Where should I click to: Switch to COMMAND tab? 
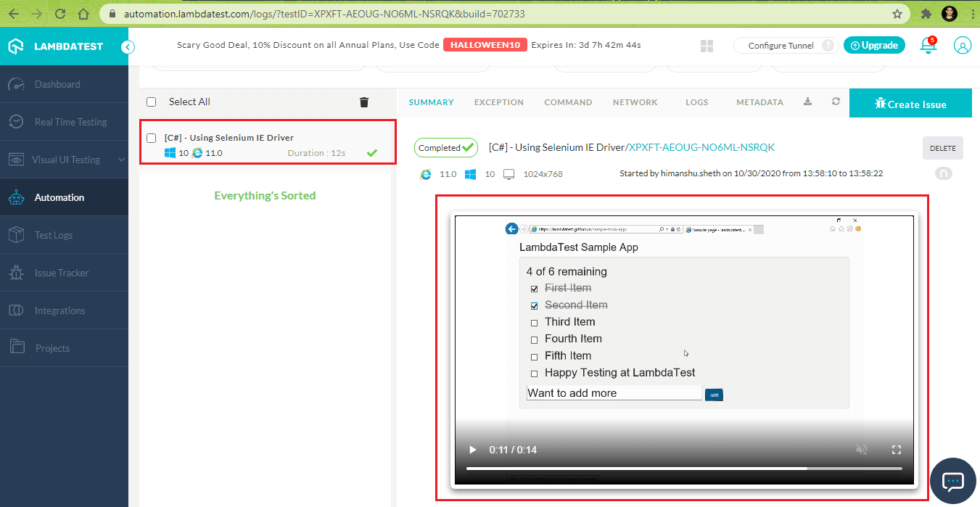coord(568,102)
